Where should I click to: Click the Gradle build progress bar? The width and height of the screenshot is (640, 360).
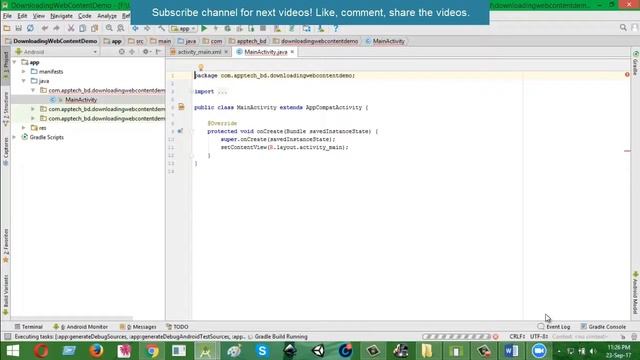pyautogui.click(x=456, y=337)
